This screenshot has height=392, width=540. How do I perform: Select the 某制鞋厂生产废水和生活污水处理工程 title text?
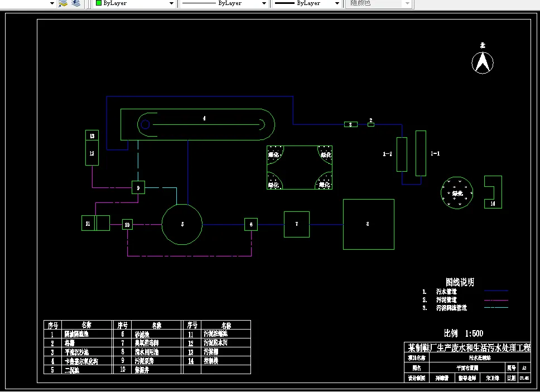coord(469,347)
